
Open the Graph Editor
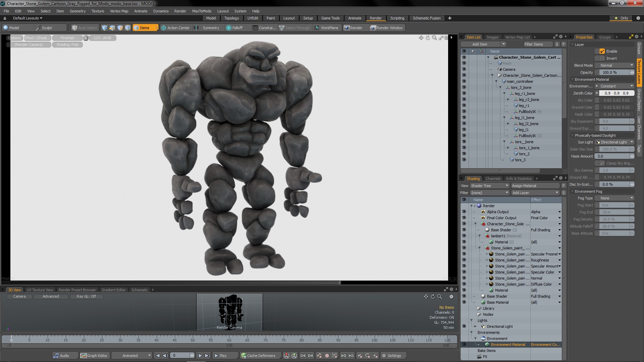coord(94,356)
